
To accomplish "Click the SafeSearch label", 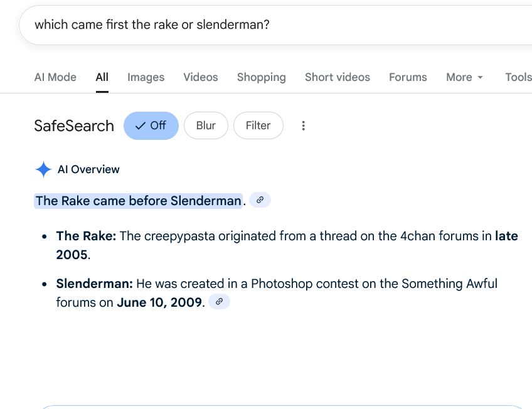I will coord(74,125).
